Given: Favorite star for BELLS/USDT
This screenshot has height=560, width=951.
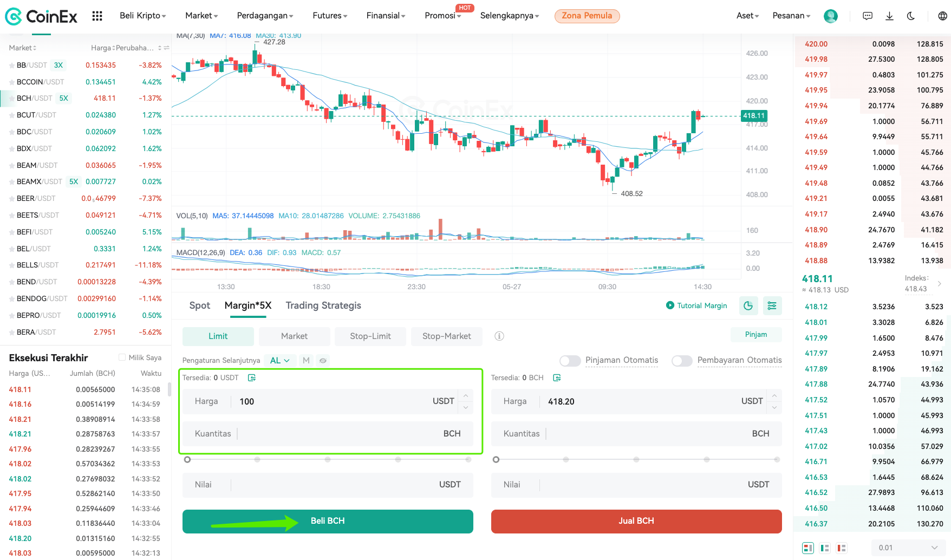Looking at the screenshot, I should tap(12, 265).
